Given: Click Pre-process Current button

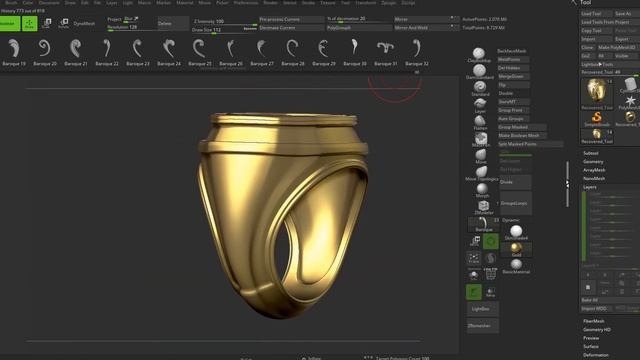Looking at the screenshot, I should point(291,19).
